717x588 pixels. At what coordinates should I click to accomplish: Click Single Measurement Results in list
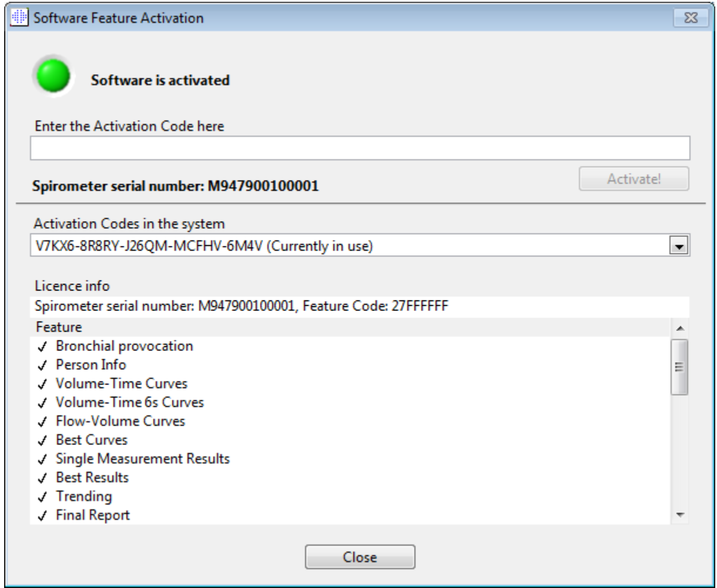pos(142,459)
